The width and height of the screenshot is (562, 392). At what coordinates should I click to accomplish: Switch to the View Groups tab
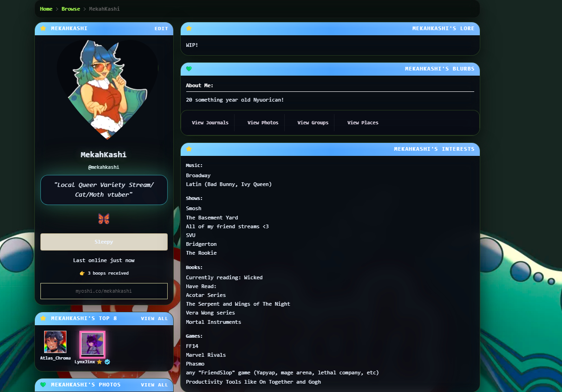coord(313,123)
